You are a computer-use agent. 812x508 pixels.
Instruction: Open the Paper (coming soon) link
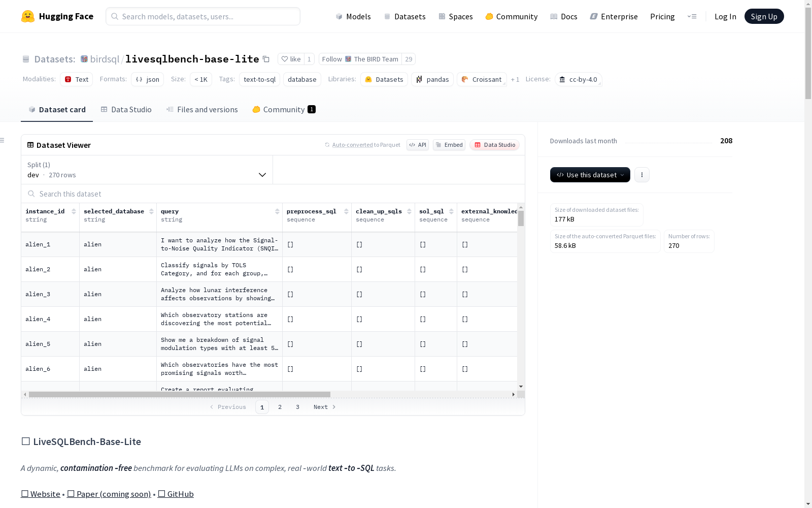tap(109, 494)
